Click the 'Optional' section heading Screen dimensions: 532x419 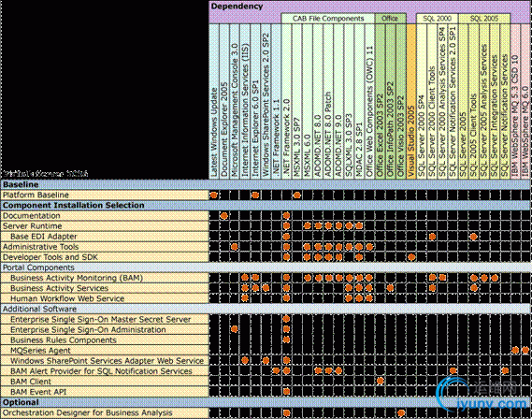(x=21, y=402)
